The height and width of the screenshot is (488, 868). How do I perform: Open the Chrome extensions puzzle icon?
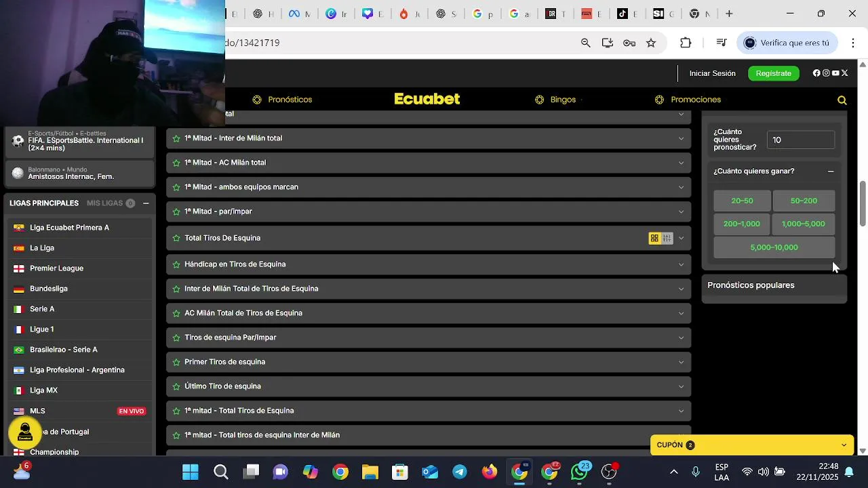pyautogui.click(x=686, y=43)
